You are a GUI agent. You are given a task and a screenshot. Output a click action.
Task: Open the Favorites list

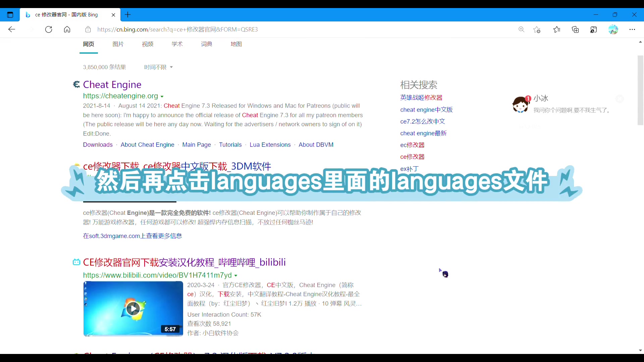[557, 29]
